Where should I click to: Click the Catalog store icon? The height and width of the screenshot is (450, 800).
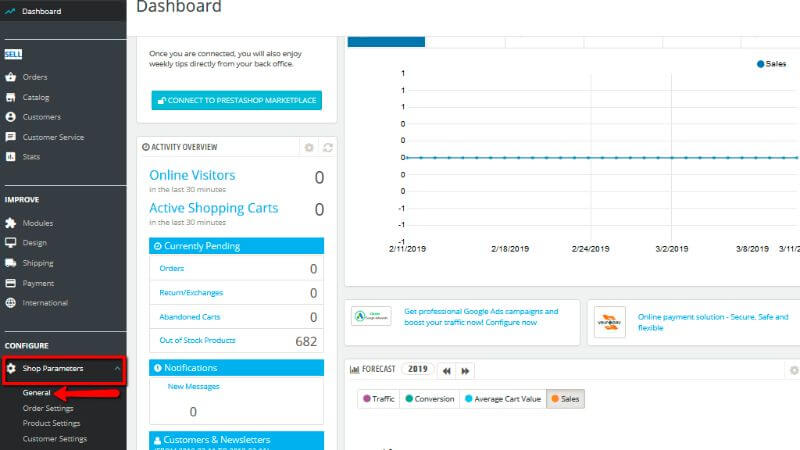point(11,97)
